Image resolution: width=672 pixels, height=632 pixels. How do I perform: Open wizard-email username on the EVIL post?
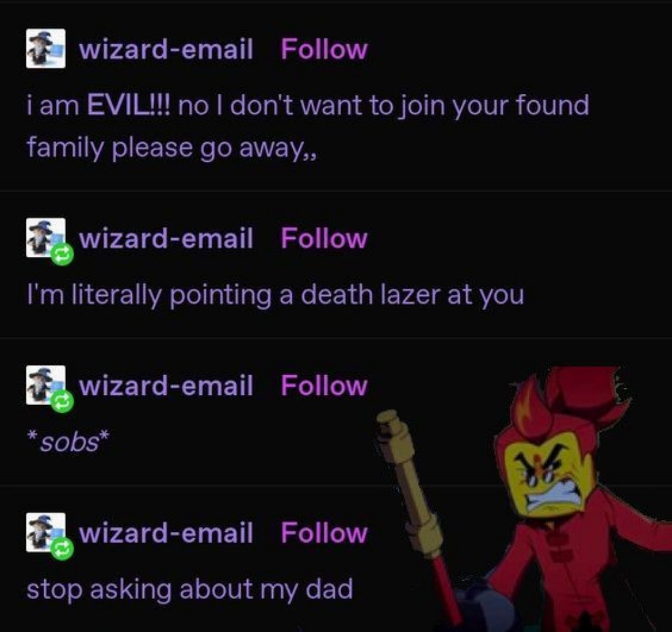click(x=166, y=49)
